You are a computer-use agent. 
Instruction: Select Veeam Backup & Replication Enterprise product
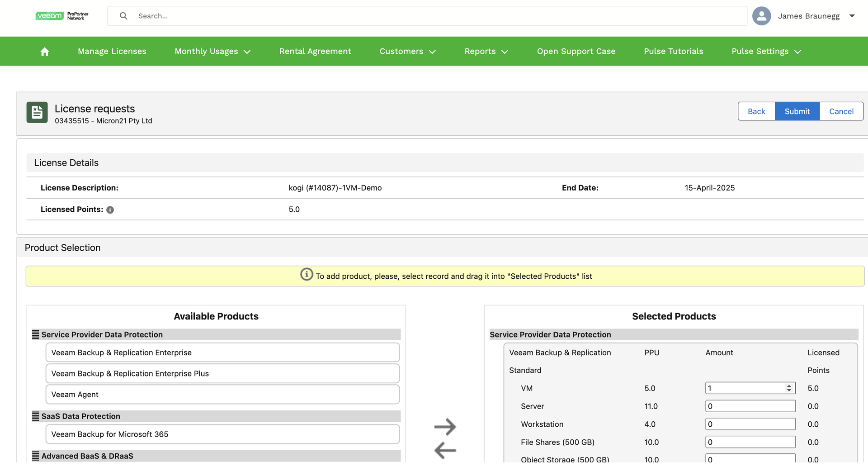coord(222,353)
